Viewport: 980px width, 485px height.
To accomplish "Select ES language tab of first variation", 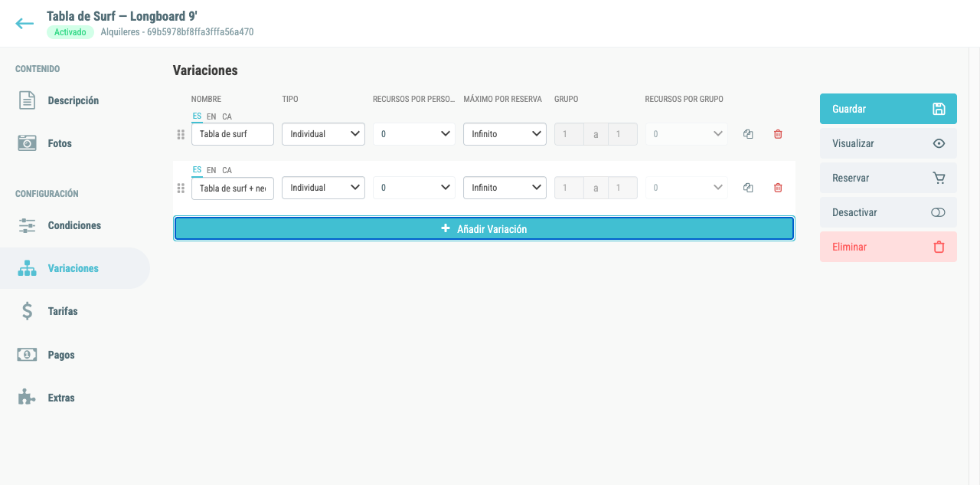I will [197, 116].
